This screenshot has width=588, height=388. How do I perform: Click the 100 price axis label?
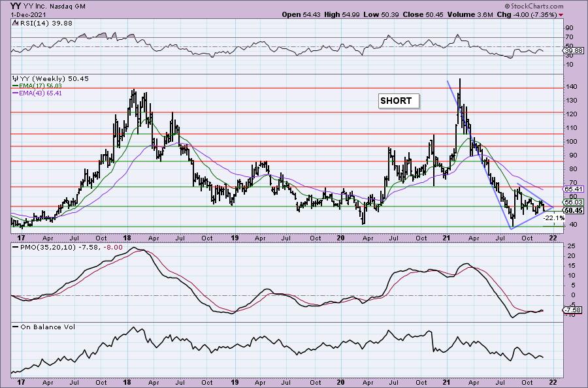tap(571, 142)
